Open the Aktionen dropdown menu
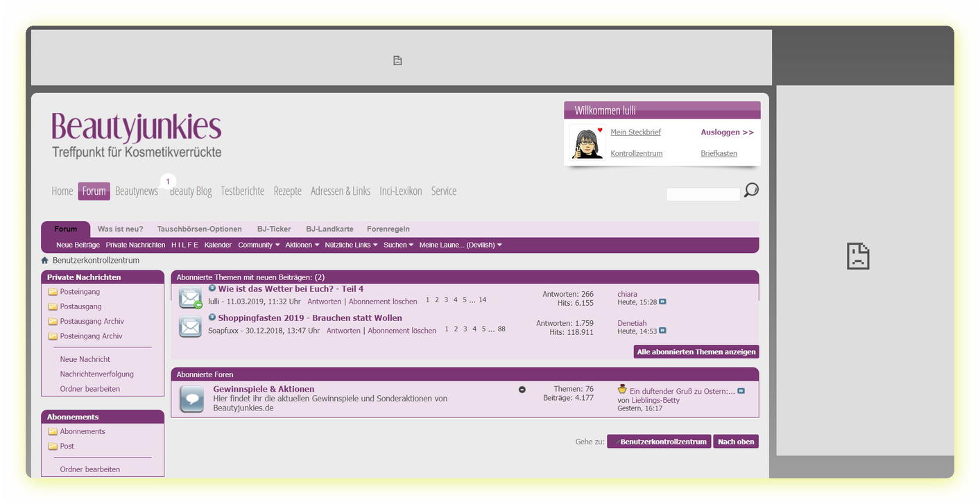Image resolution: width=980 pixels, height=504 pixels. click(302, 245)
